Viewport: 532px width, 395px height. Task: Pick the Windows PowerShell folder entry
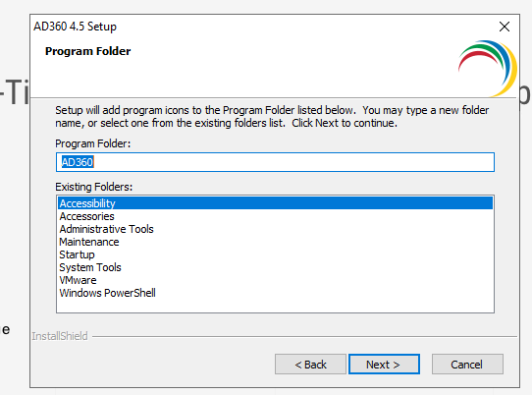click(275, 293)
